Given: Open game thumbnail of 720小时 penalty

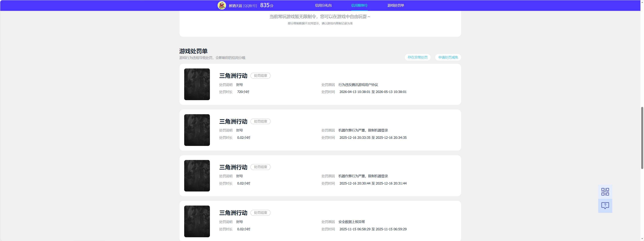Looking at the screenshot, I should pyautogui.click(x=197, y=84).
